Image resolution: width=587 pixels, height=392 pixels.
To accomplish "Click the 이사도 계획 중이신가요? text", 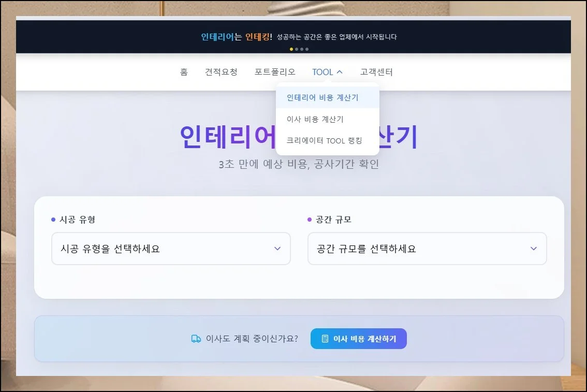I will (252, 339).
